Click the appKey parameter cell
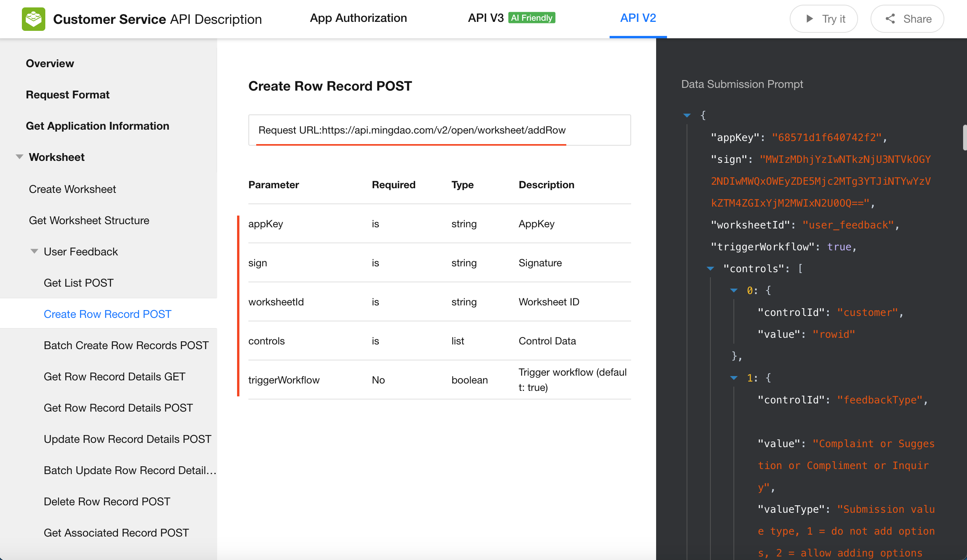This screenshot has width=967, height=560. 266,224
